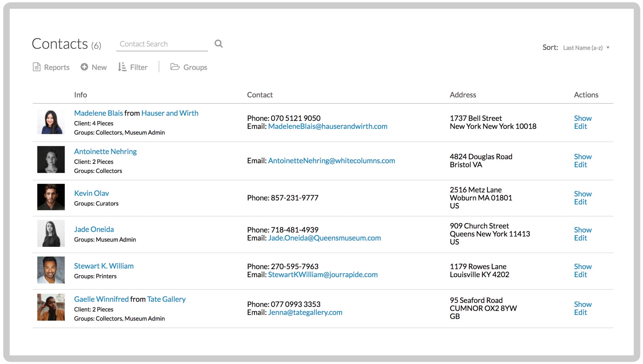This screenshot has width=643, height=364.
Task: Click the Groups folder icon
Action: [175, 67]
